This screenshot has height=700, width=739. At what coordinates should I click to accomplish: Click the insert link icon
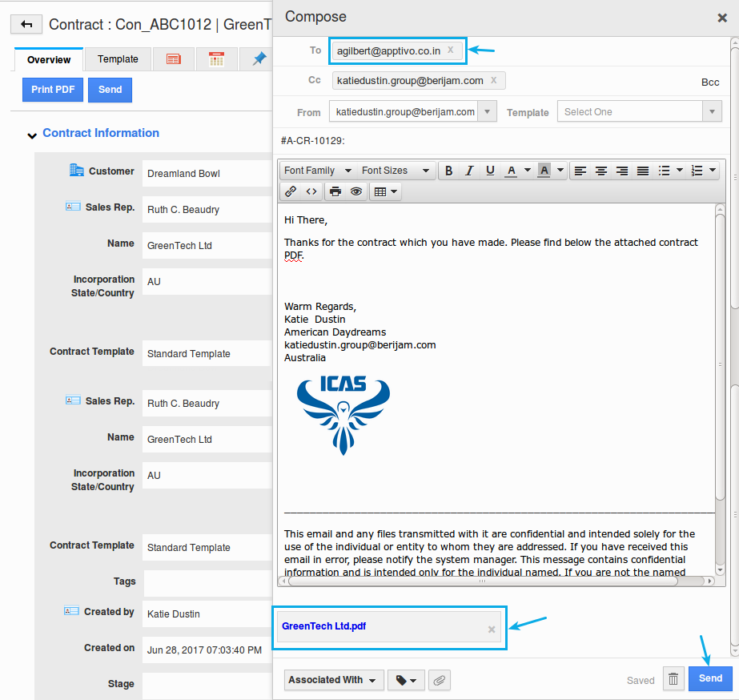point(291,191)
